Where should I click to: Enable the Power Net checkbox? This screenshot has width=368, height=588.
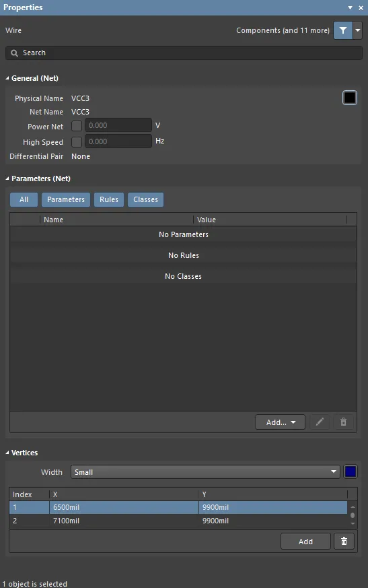77,126
